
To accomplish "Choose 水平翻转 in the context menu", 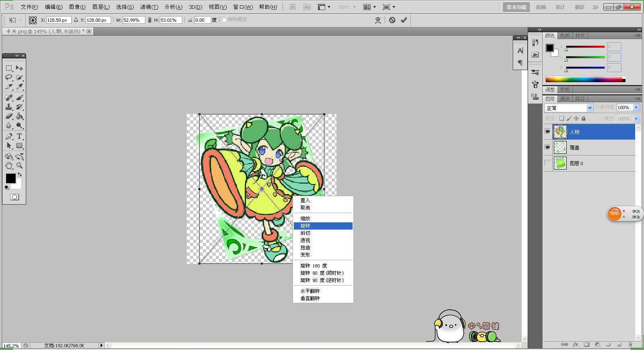I will pos(323,291).
